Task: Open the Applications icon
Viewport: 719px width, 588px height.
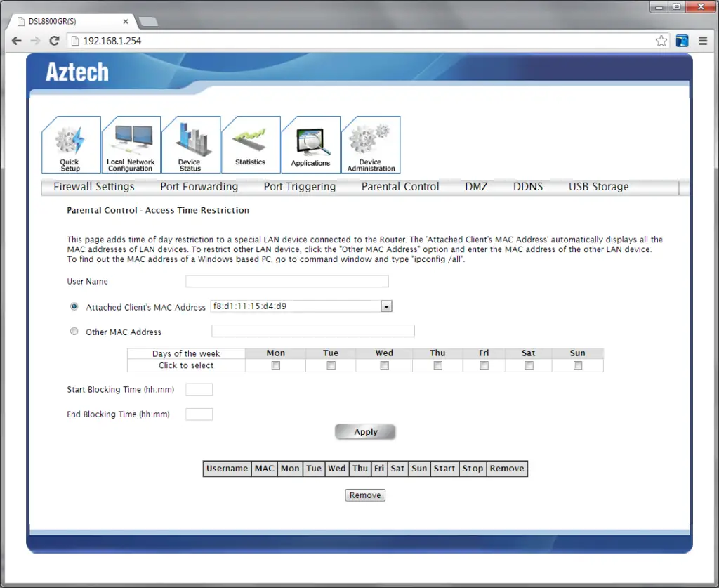Action: [311, 145]
